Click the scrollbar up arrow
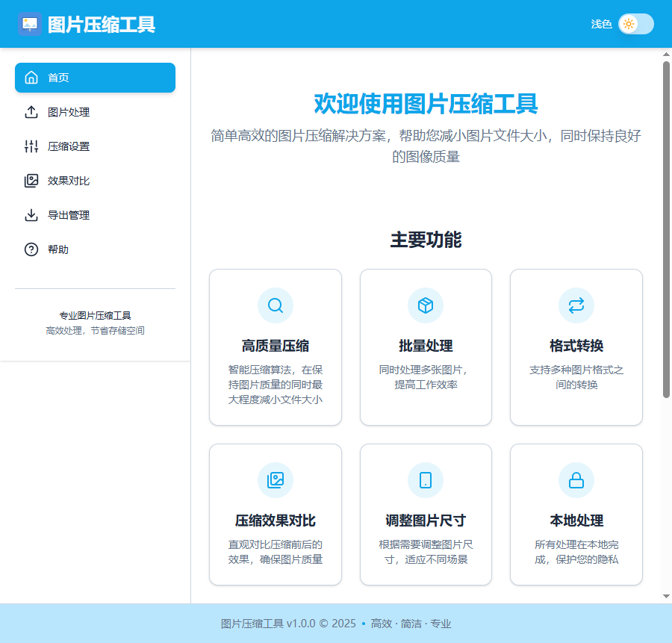672x643 pixels. pos(666,55)
